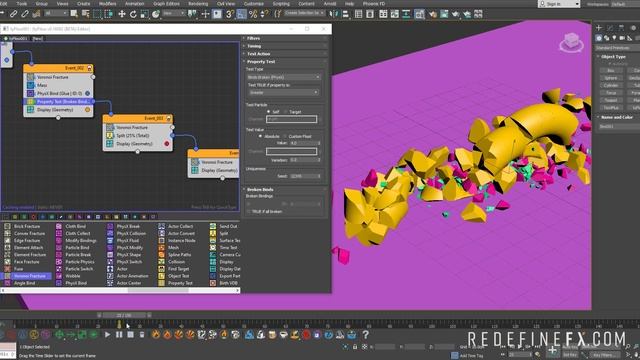Open the Animation menu
The width and height of the screenshot is (640, 360).
pos(134,4)
